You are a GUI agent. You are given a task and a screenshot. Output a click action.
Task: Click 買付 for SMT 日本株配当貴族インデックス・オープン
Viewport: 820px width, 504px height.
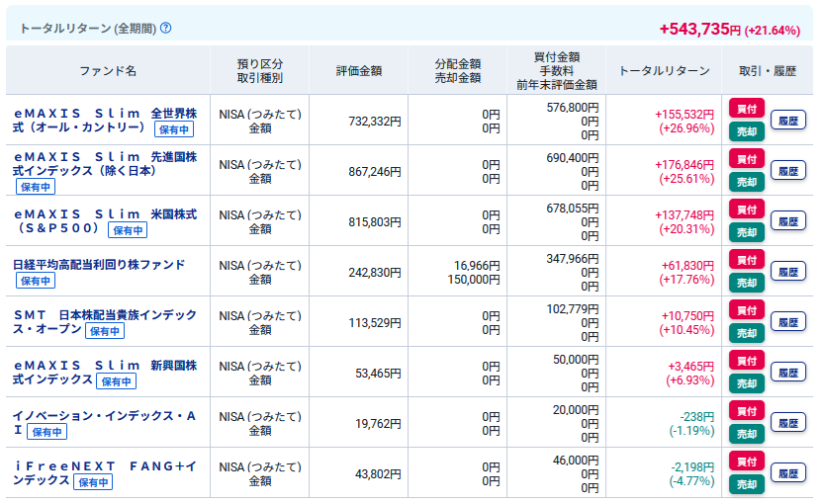point(747,310)
